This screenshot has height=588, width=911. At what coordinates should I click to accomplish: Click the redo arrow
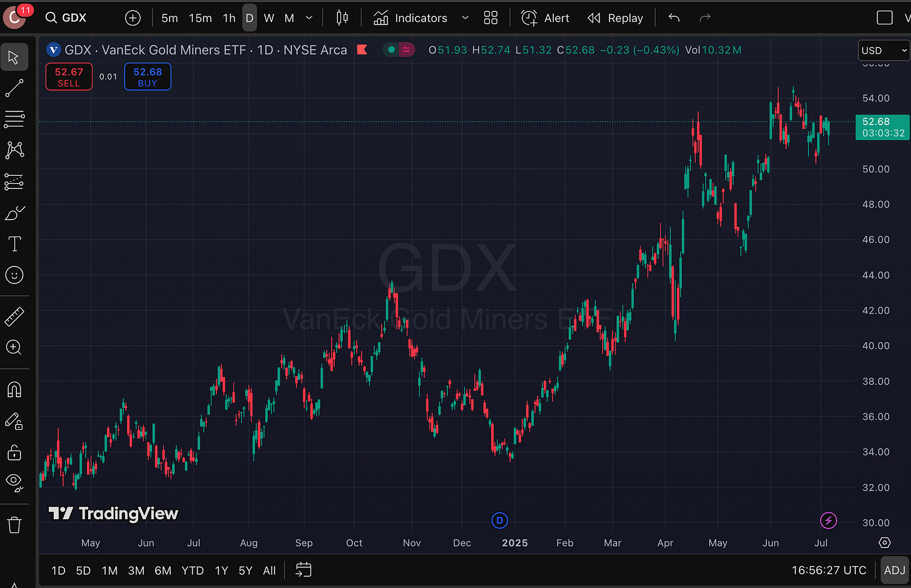[x=705, y=18]
